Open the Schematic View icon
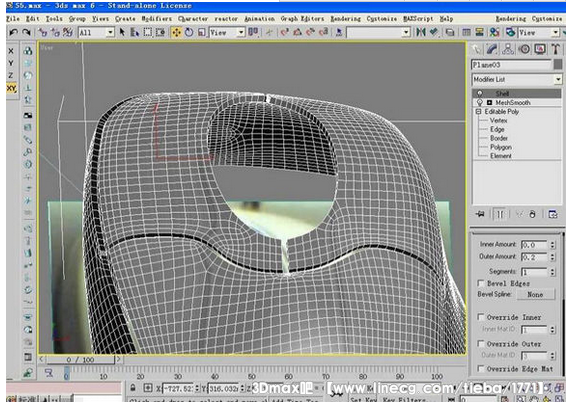Image resolution: width=573 pixels, height=405 pixels. [479, 33]
